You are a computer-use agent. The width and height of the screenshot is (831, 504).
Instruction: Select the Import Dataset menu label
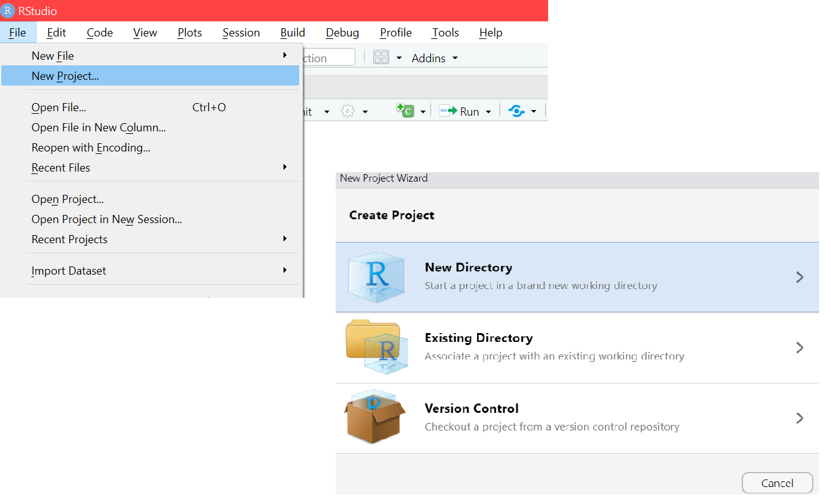[x=69, y=271]
